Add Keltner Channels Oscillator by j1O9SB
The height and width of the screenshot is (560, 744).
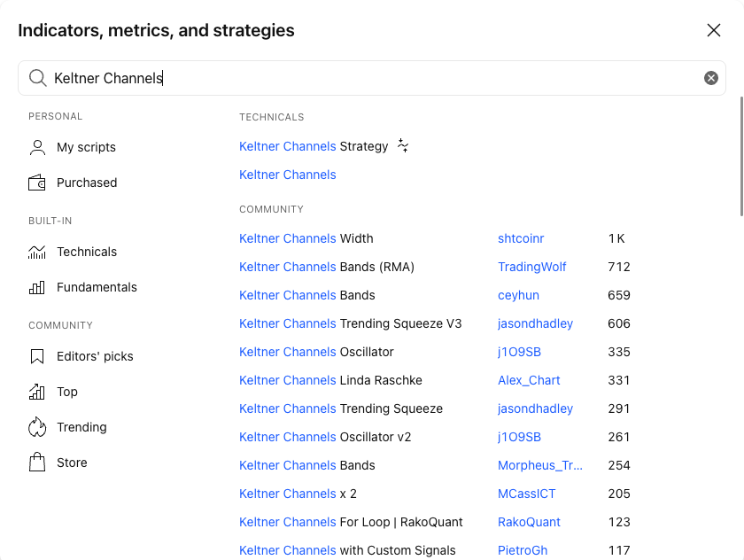(x=316, y=352)
